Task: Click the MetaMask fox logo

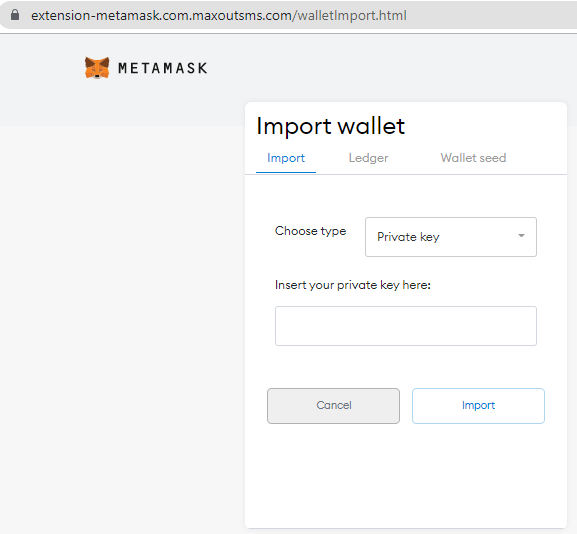Action: (97, 68)
